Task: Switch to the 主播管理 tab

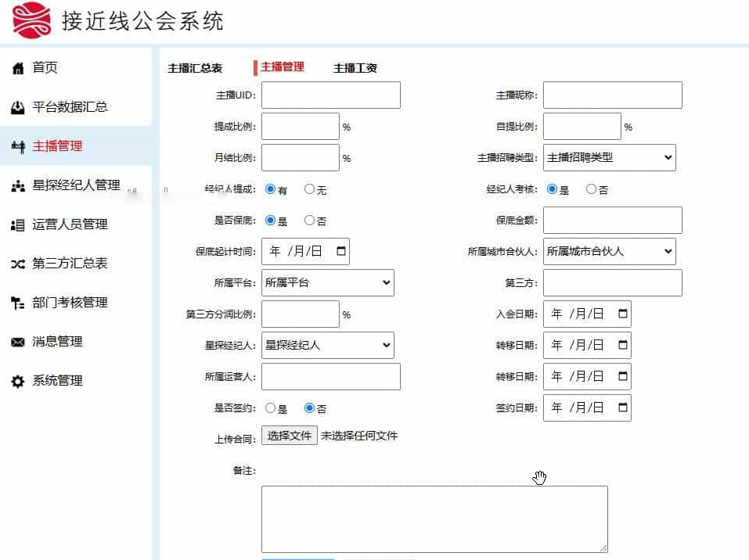Action: [283, 66]
